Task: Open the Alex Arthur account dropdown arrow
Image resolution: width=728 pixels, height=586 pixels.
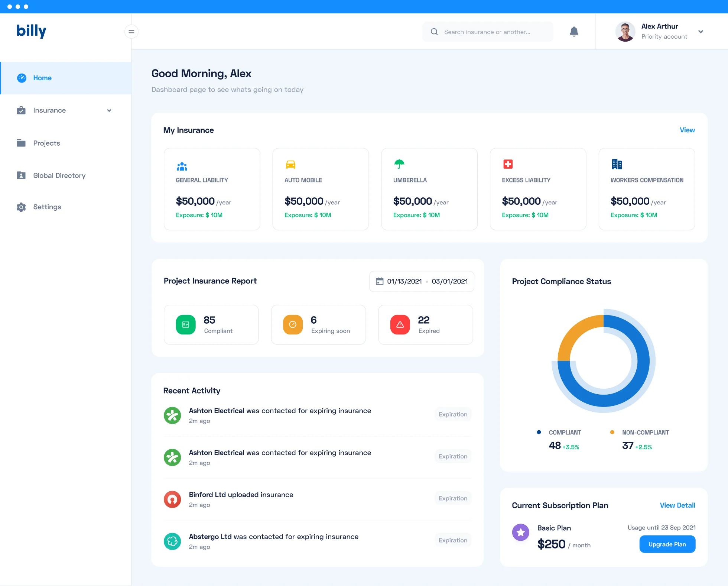Action: coord(701,32)
